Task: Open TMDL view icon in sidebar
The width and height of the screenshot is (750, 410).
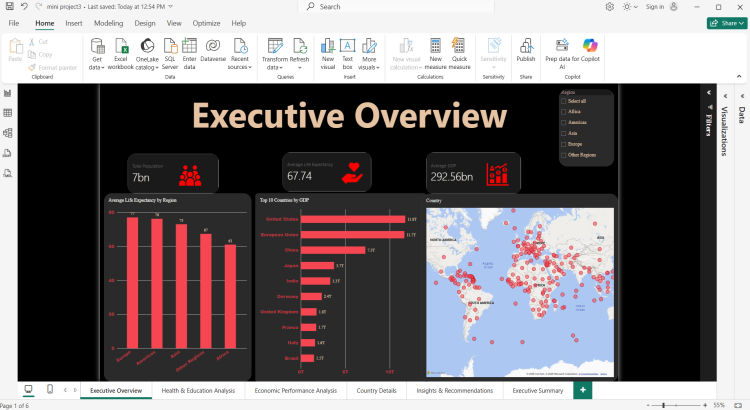Action: point(8,173)
